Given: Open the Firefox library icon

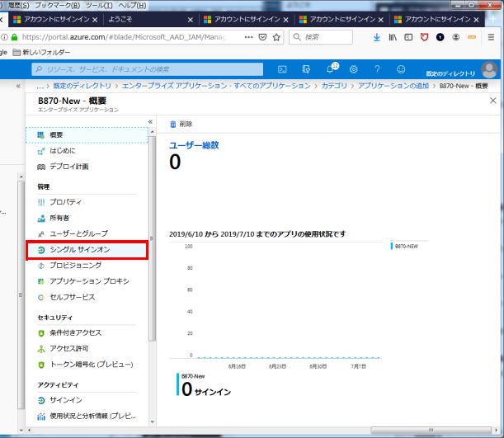Looking at the screenshot, I should click(393, 38).
